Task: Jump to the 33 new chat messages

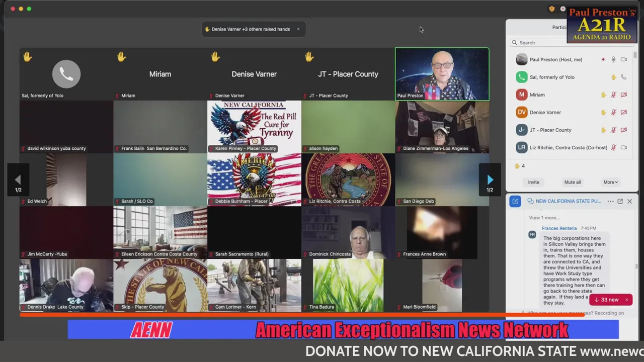Action: 606,300
